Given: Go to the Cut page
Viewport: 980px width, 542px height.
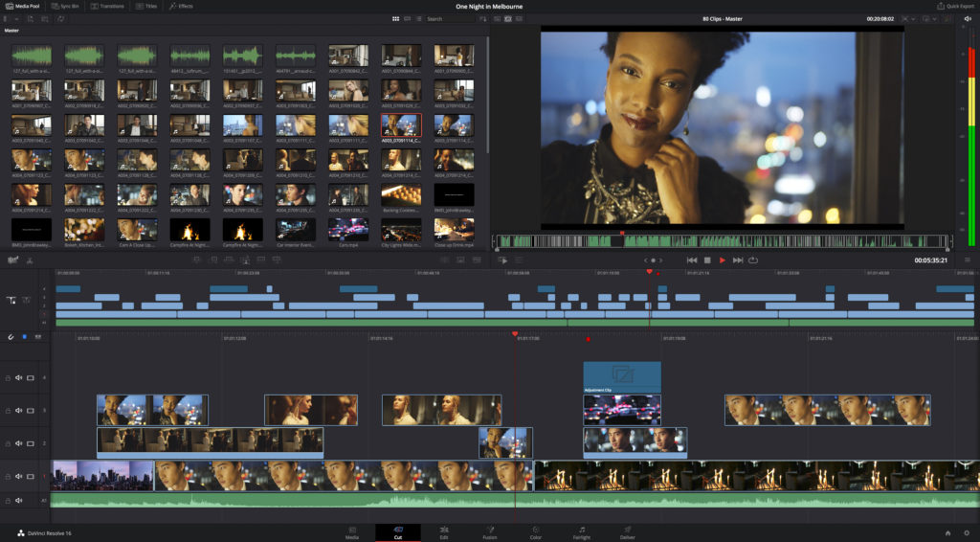Looking at the screenshot, I should (397, 532).
